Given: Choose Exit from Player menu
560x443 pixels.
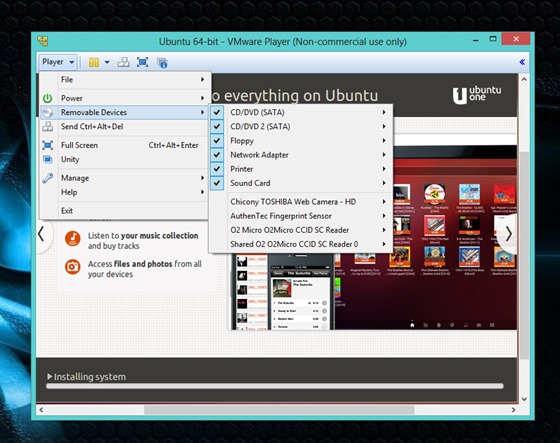Looking at the screenshot, I should pos(124,211).
